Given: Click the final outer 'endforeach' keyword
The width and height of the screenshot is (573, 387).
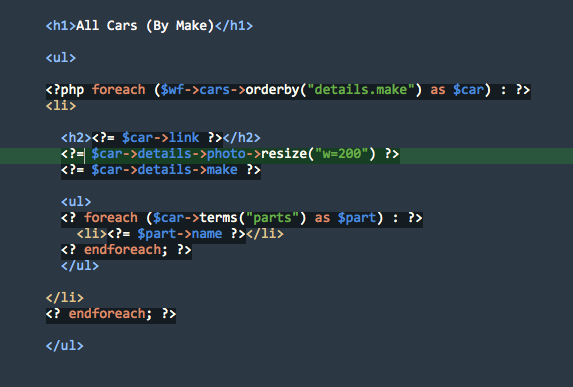Looking at the screenshot, I should coord(107,314).
